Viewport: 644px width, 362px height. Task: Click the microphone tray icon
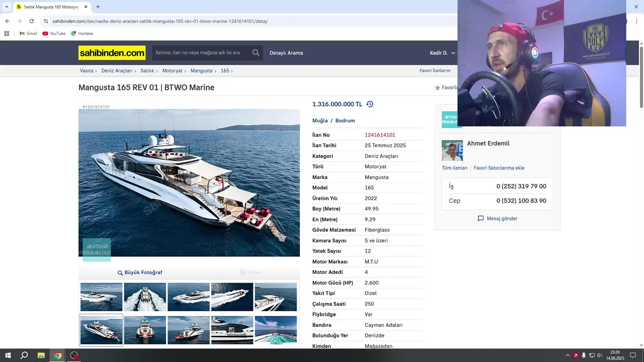pos(584,355)
